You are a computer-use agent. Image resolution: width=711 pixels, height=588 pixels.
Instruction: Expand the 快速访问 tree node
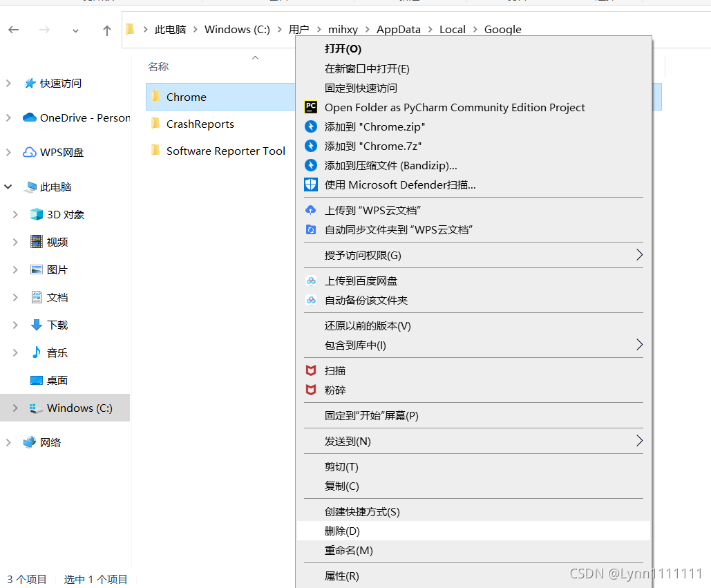(x=8, y=84)
